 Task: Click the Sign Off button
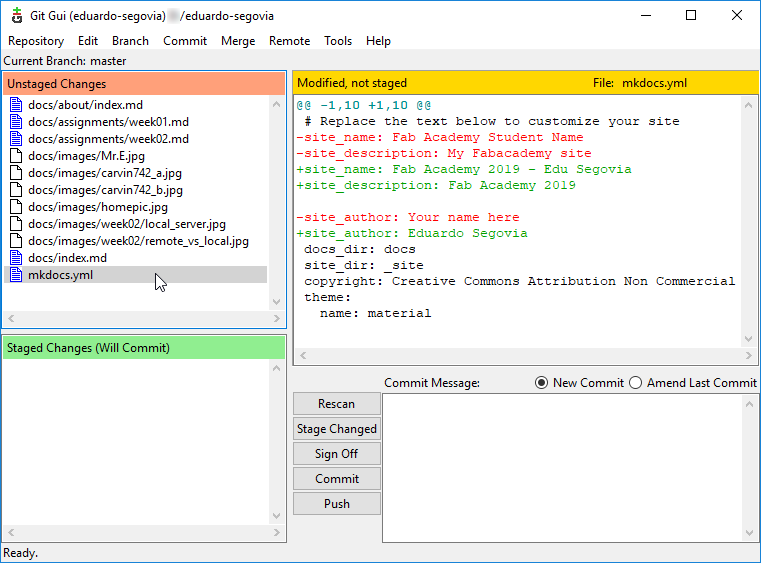pos(336,454)
